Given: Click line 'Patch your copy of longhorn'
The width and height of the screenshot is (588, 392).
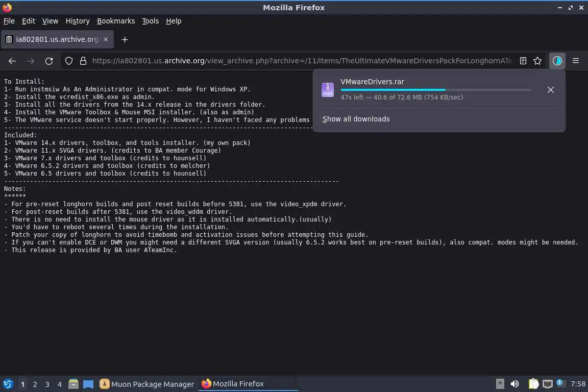Looking at the screenshot, I should (186, 235).
